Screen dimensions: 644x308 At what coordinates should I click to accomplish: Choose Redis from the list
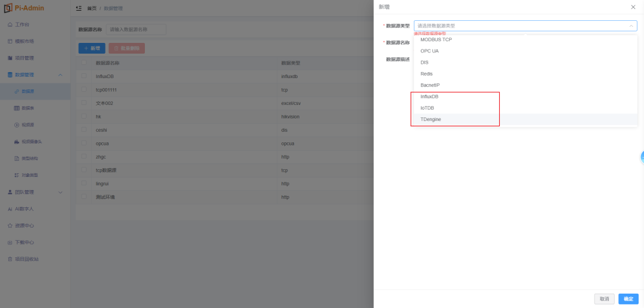click(525, 74)
